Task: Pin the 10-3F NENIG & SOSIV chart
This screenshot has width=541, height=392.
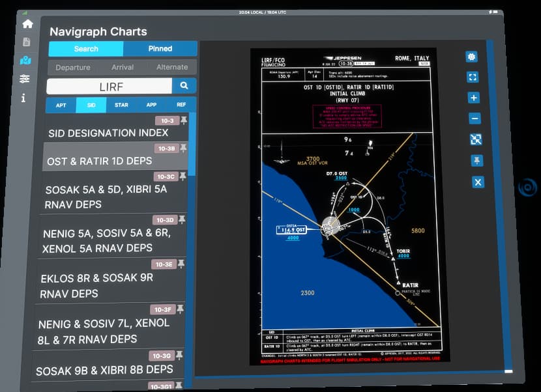Action: click(180, 309)
